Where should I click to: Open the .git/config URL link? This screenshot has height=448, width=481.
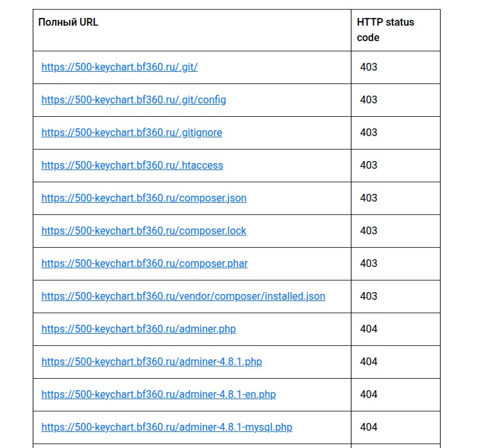pos(133,99)
